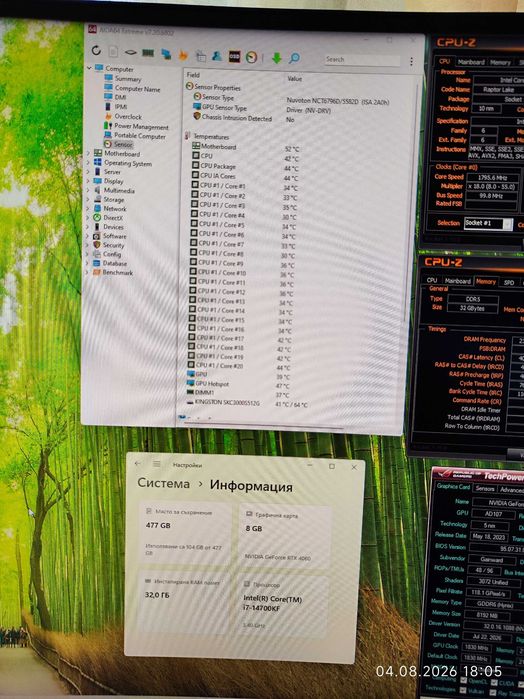Expand the Motherboard tree node
The width and height of the screenshot is (524, 699).
[x=88, y=153]
